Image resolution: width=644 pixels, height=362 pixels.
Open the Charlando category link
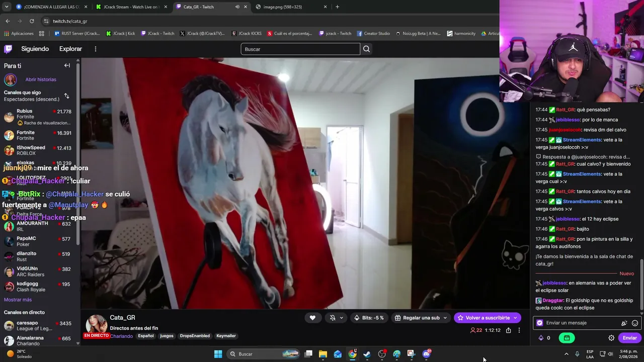pyautogui.click(x=121, y=336)
